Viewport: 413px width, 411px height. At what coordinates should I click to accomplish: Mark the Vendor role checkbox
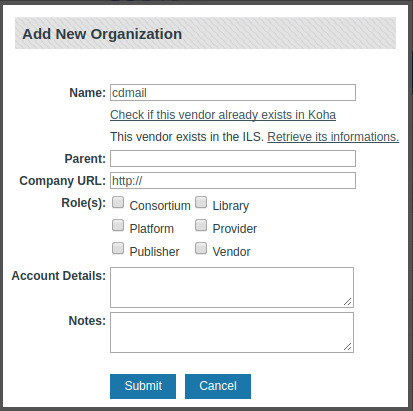pos(201,248)
